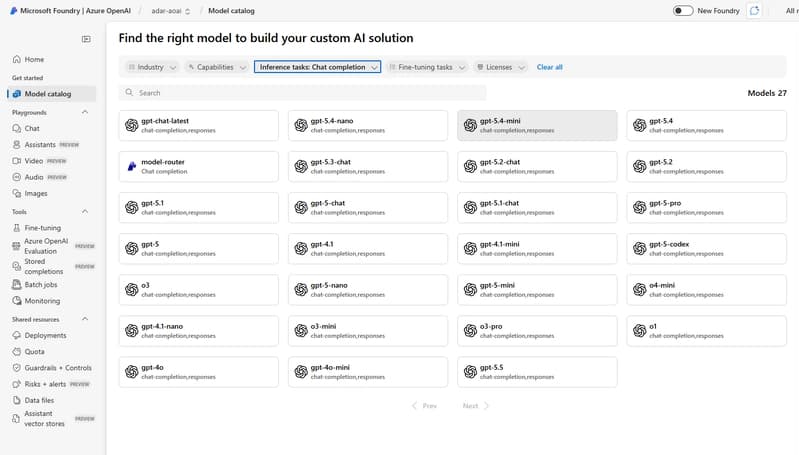Open the Industry filter dropdown
This screenshot has width=799, height=455.
point(152,67)
